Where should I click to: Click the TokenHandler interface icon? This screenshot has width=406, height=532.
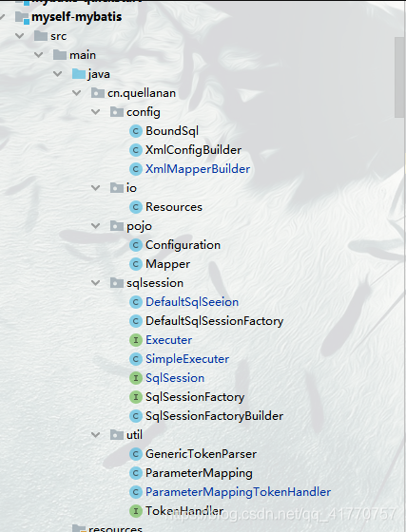point(136,511)
